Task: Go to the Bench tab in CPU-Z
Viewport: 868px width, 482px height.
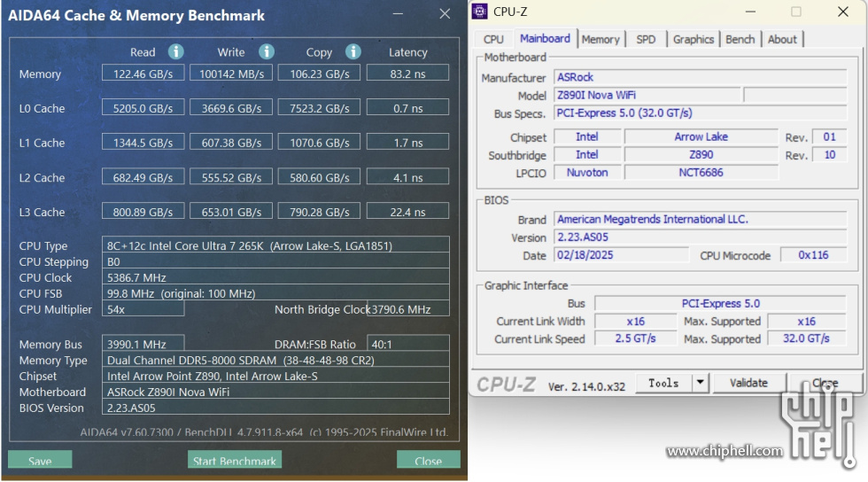Action: click(740, 39)
